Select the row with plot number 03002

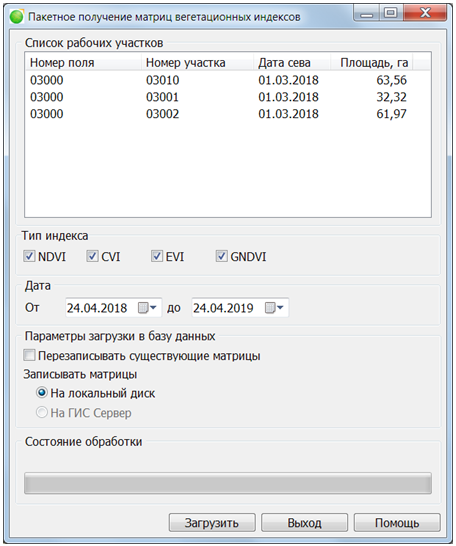pos(228,114)
